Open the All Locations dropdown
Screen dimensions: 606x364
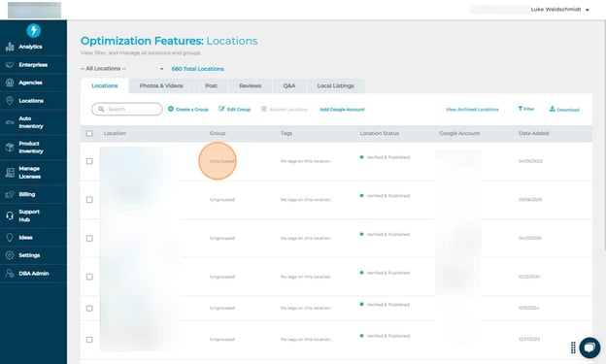(122, 69)
